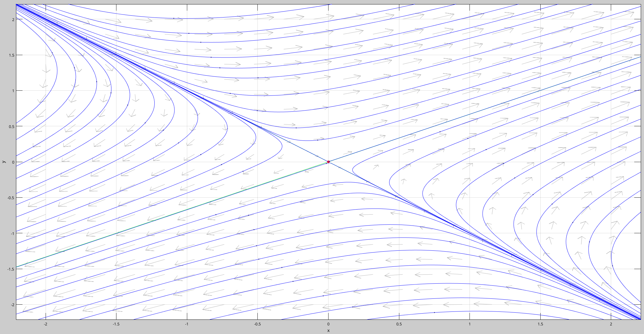Click the y-axis tick label -0.5
Screen dimensions: 644x334
(11, 198)
